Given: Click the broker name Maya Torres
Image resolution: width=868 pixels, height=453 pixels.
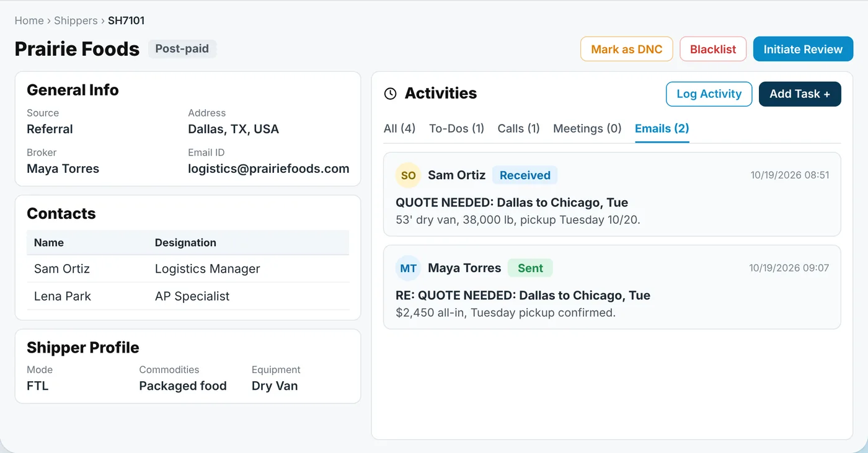Looking at the screenshot, I should point(63,169).
